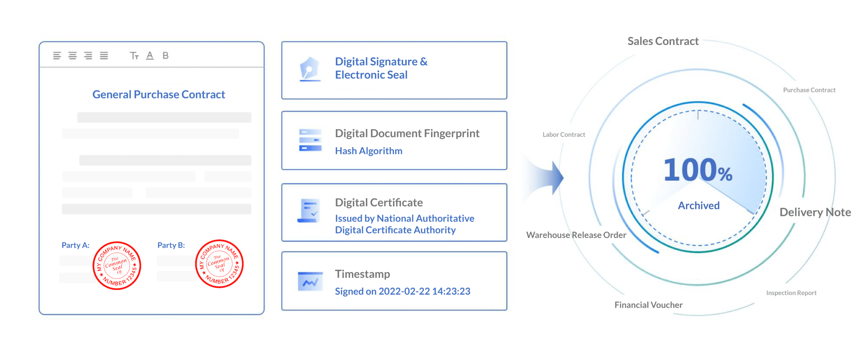
Task: Click Issued by National Authoritative text
Action: pyautogui.click(x=405, y=218)
